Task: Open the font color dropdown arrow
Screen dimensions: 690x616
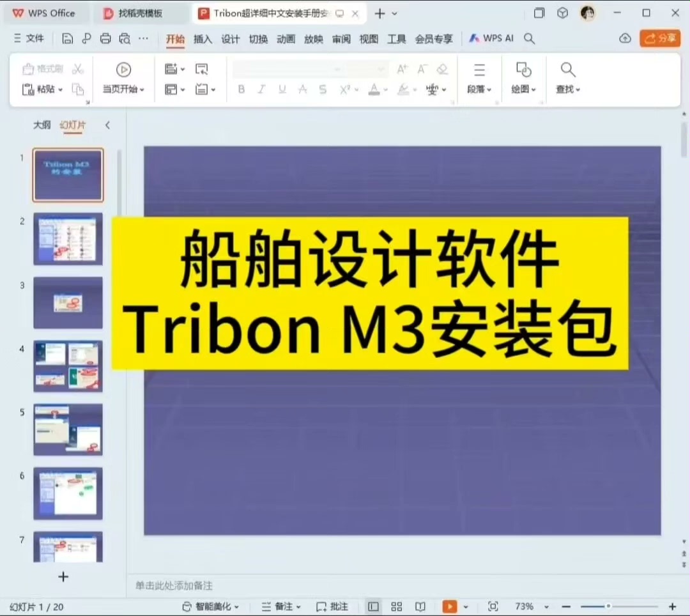Action: (x=385, y=89)
